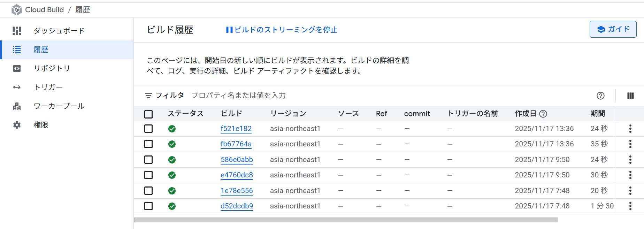Check the box for build 586e0abb
644x229 pixels.
[x=148, y=160]
